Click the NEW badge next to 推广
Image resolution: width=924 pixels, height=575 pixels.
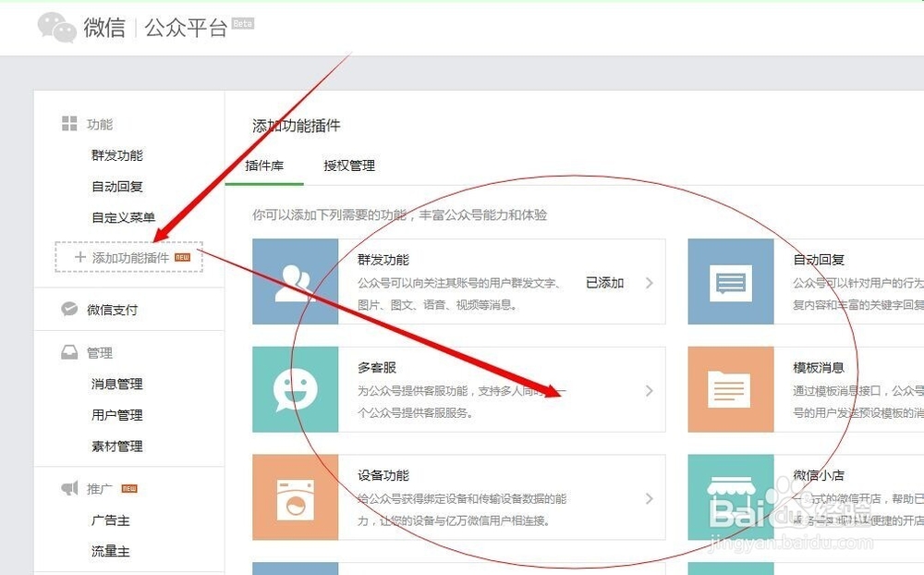[x=129, y=488]
